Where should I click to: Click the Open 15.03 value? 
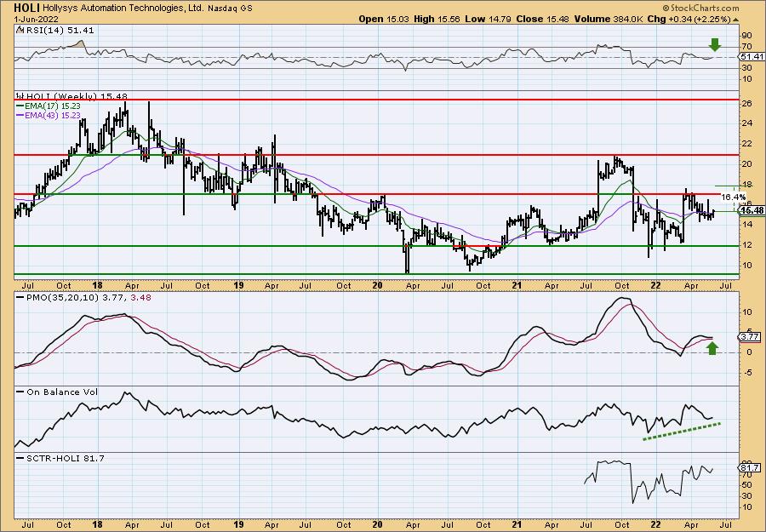(384, 19)
